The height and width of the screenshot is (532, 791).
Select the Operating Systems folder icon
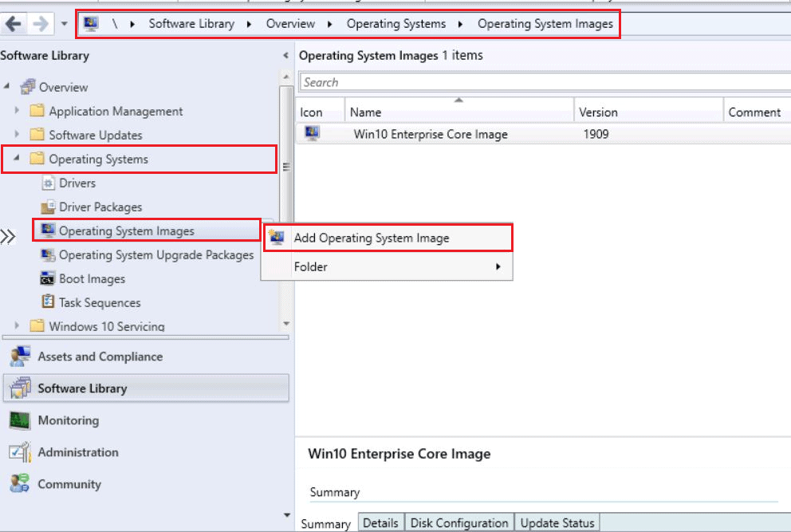tap(37, 158)
